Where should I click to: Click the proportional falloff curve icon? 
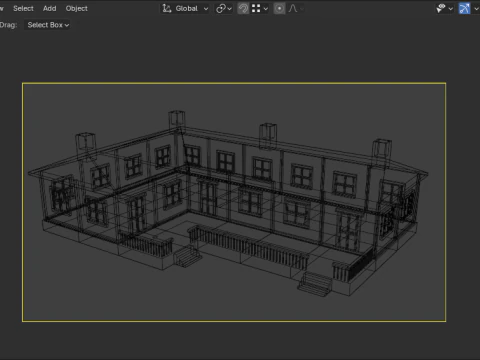pos(293,9)
